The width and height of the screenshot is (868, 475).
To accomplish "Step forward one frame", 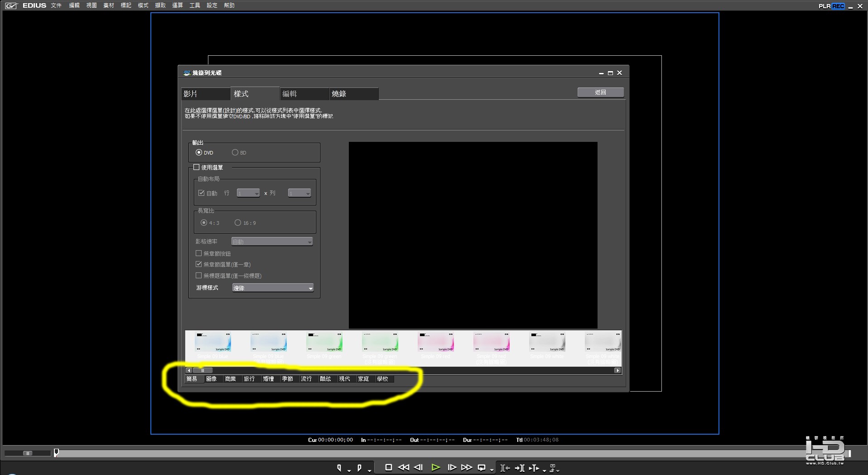I will (452, 467).
